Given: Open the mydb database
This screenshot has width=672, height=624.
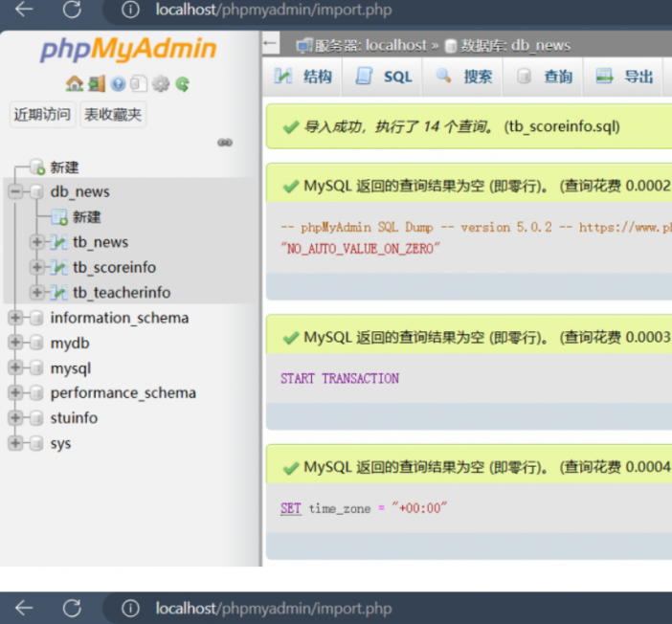Looking at the screenshot, I should 70,344.
